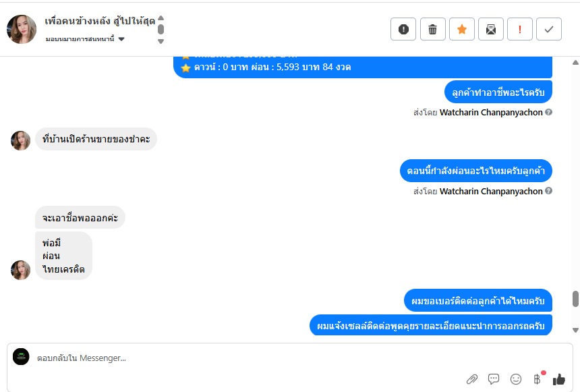
Task: Open the assign conversation dropdown arrow
Action: pos(121,39)
